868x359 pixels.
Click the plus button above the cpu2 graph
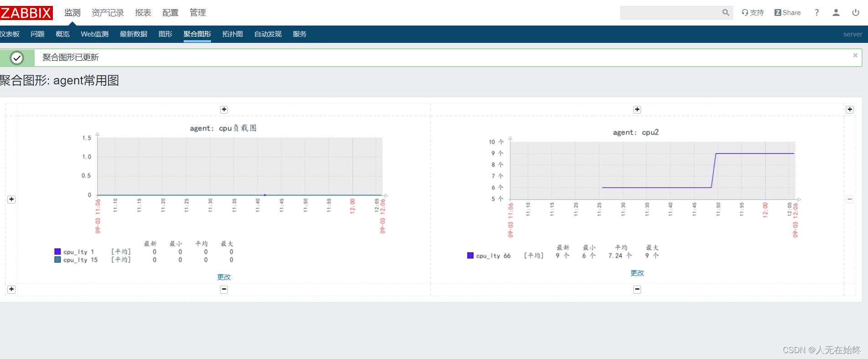point(637,109)
